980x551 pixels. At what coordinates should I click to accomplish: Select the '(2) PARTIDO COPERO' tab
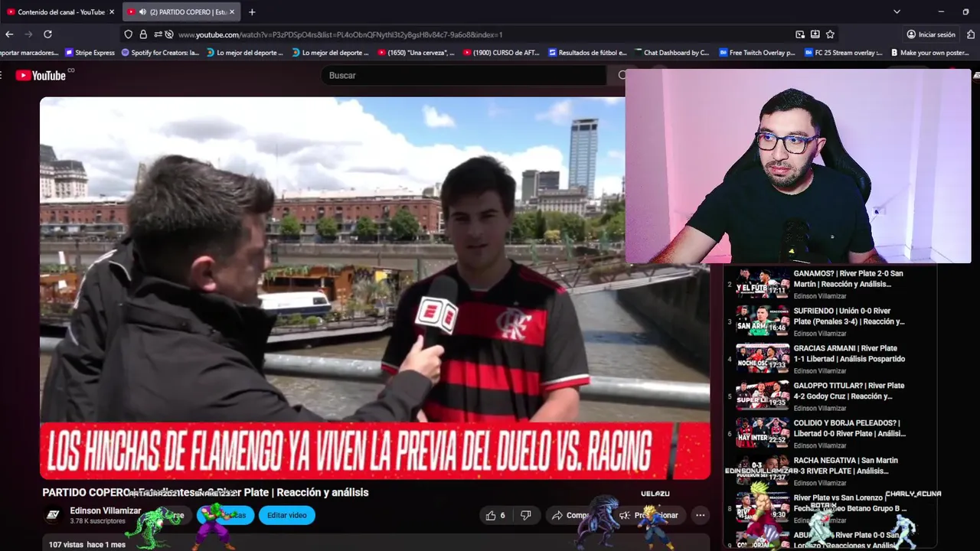[x=181, y=12]
